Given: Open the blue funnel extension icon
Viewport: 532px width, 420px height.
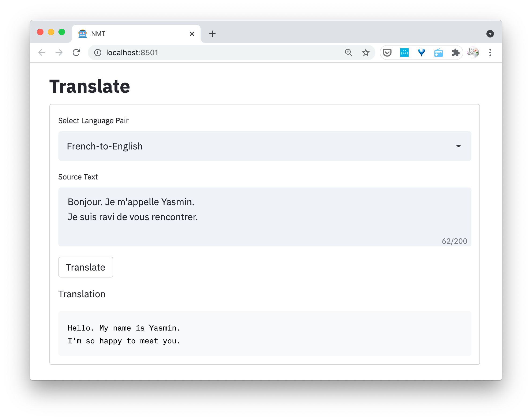Looking at the screenshot, I should [x=422, y=52].
